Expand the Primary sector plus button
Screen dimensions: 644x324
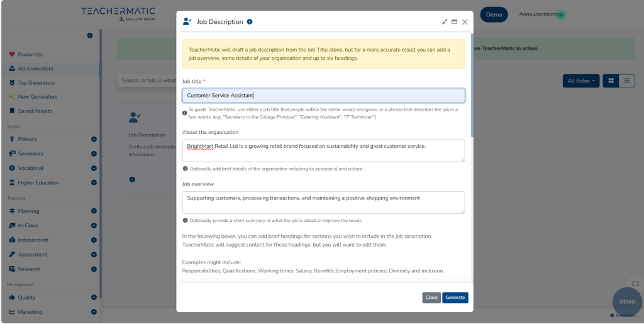tap(94, 139)
